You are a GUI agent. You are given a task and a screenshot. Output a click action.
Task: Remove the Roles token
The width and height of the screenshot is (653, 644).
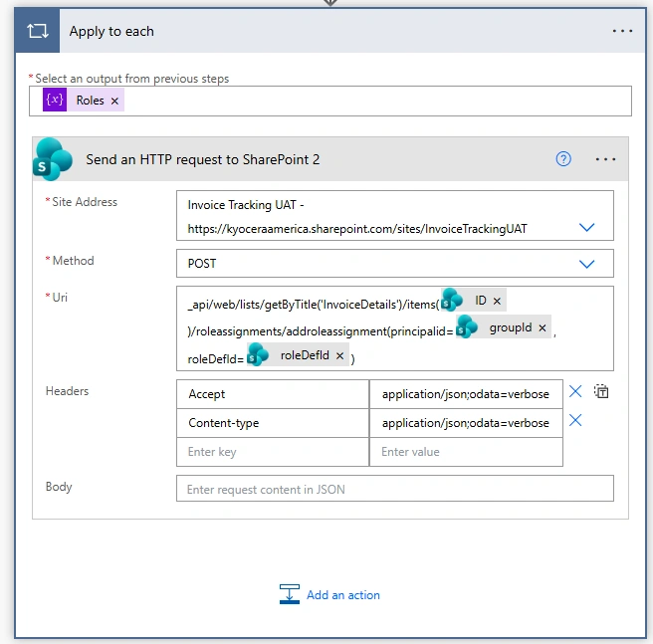pyautogui.click(x=114, y=101)
